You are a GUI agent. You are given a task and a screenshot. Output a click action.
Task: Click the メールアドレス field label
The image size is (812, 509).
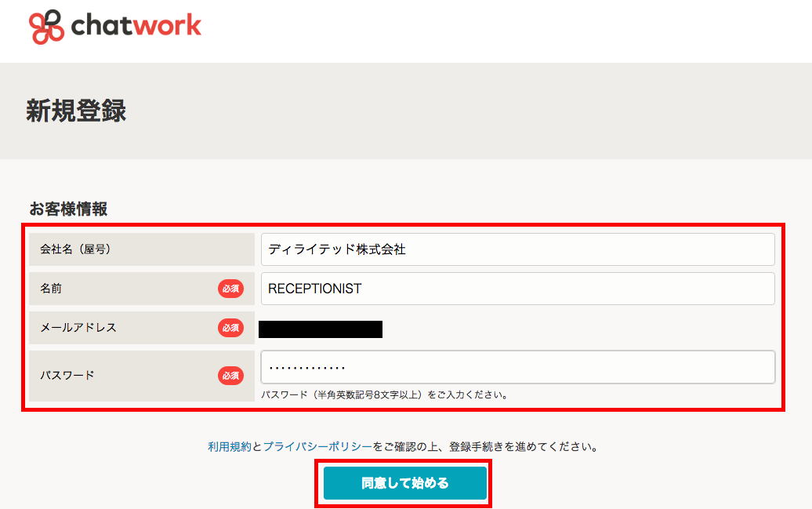pos(78,328)
